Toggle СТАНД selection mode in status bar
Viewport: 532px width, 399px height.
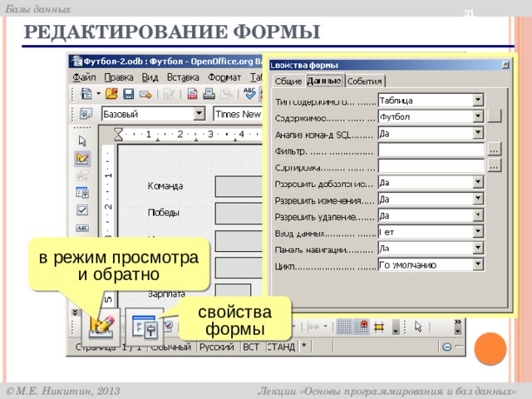coord(281,347)
